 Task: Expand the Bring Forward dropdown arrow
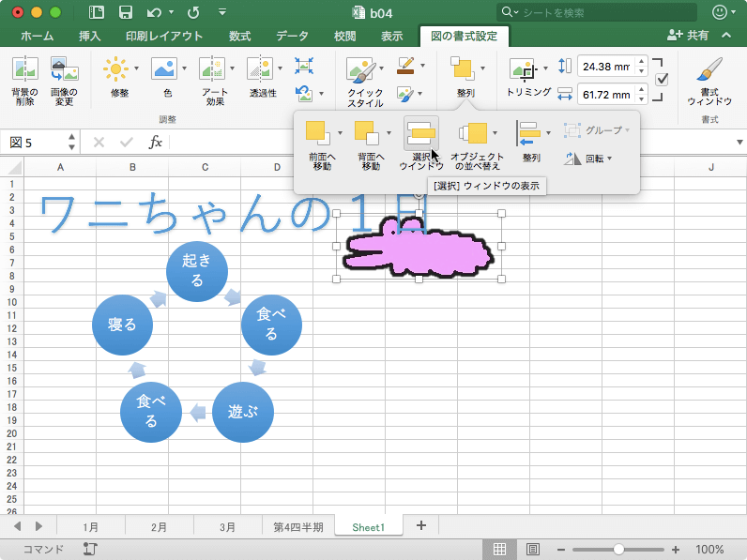point(340,133)
